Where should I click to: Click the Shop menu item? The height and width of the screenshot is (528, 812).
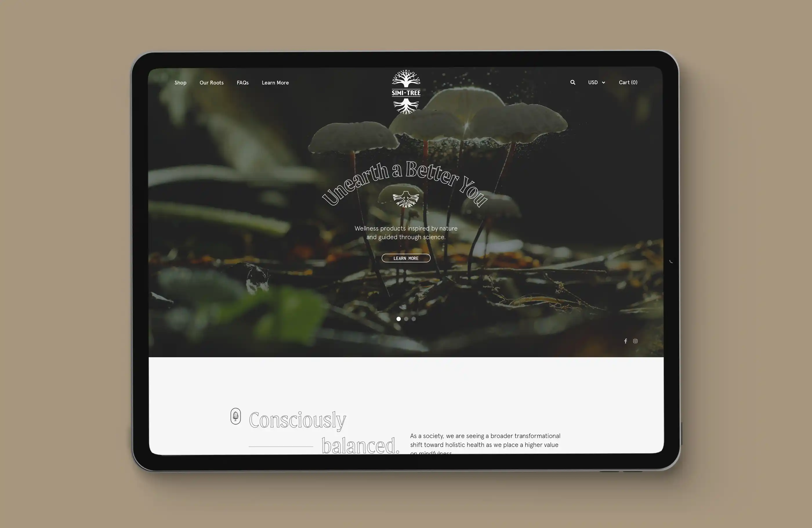[x=180, y=82]
